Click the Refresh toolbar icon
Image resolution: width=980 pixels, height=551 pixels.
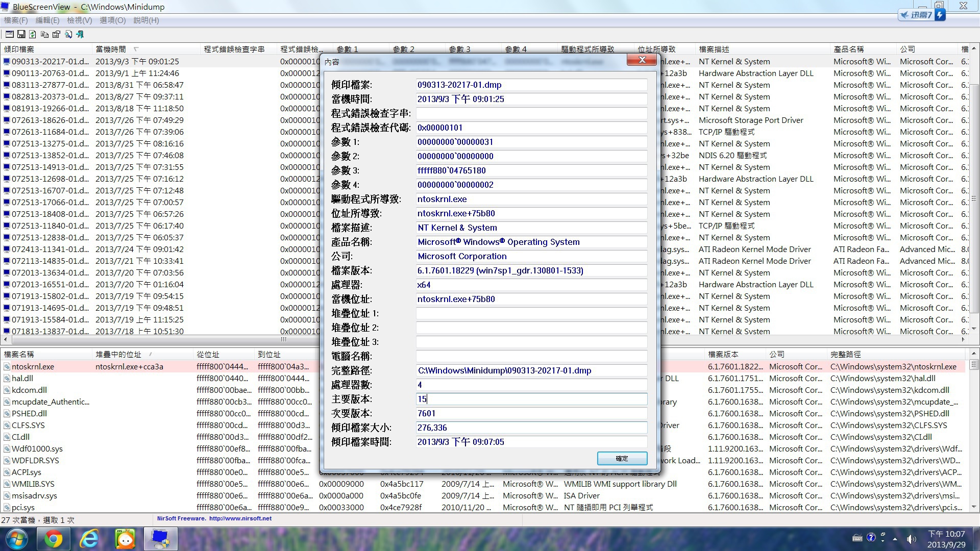pos(33,34)
